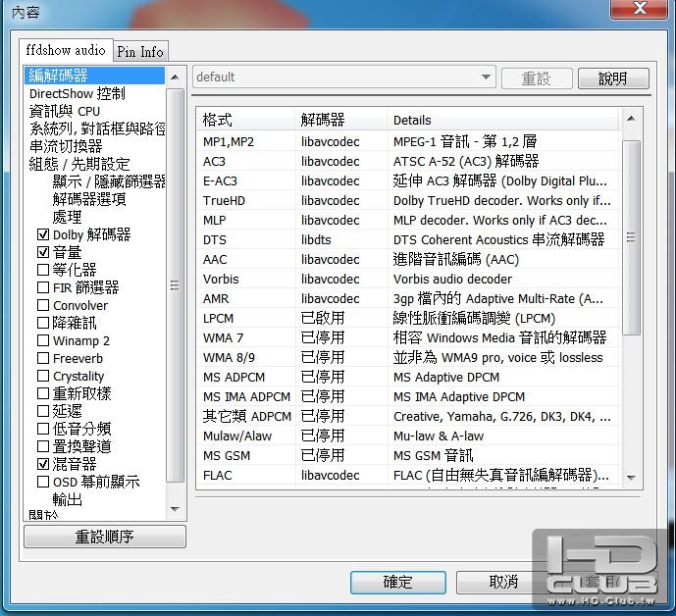Confirm with the 確定 button
This screenshot has height=616, width=676.
point(398,582)
